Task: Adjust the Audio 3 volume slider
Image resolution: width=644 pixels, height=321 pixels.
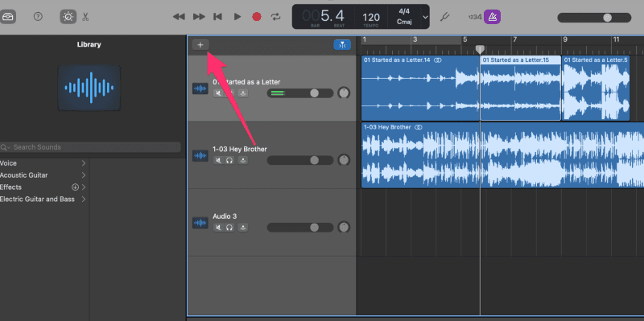Action: tap(300, 228)
